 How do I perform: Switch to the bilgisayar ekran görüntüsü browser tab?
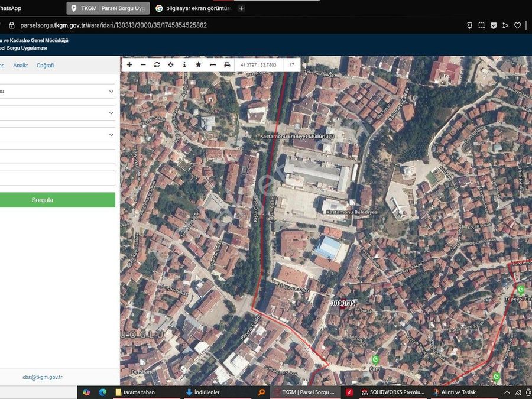click(x=193, y=8)
